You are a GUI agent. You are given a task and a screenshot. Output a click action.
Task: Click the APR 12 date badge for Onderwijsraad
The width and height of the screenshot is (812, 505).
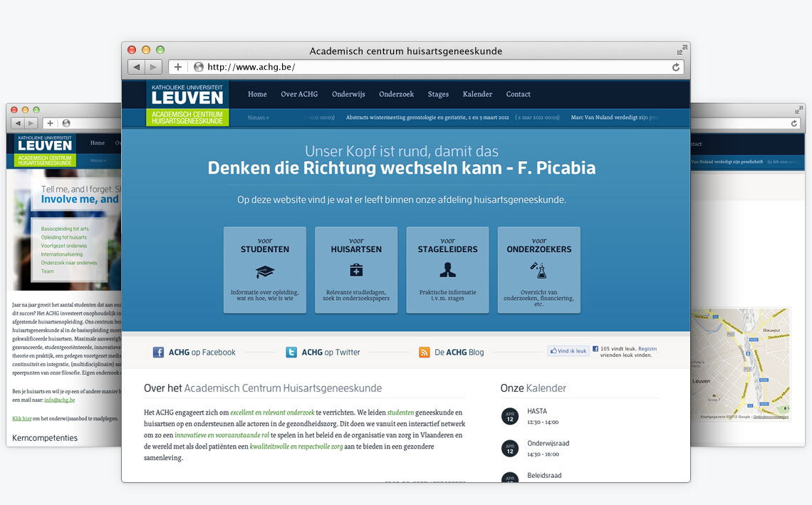[510, 449]
